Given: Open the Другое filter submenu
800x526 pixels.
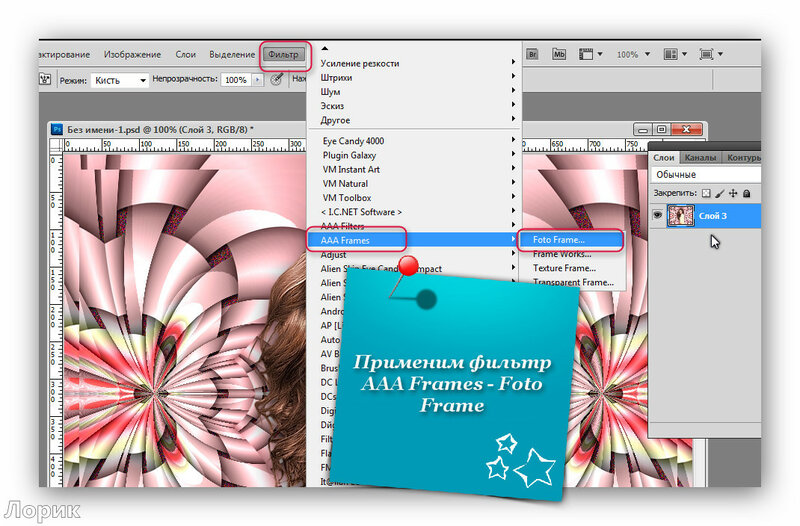Looking at the screenshot, I should pyautogui.click(x=415, y=120).
